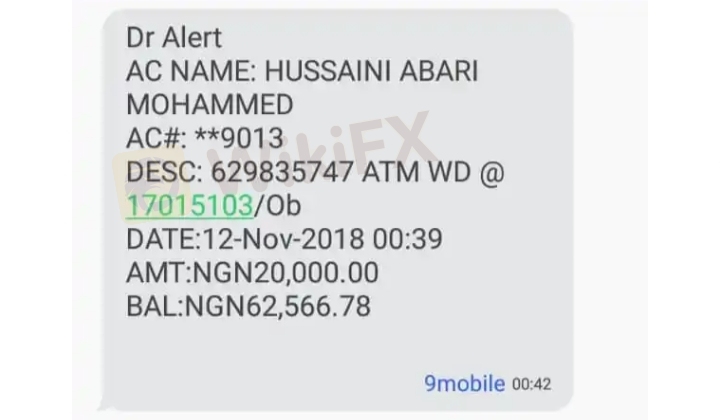Select the 00:42 message timestamp

(531, 384)
